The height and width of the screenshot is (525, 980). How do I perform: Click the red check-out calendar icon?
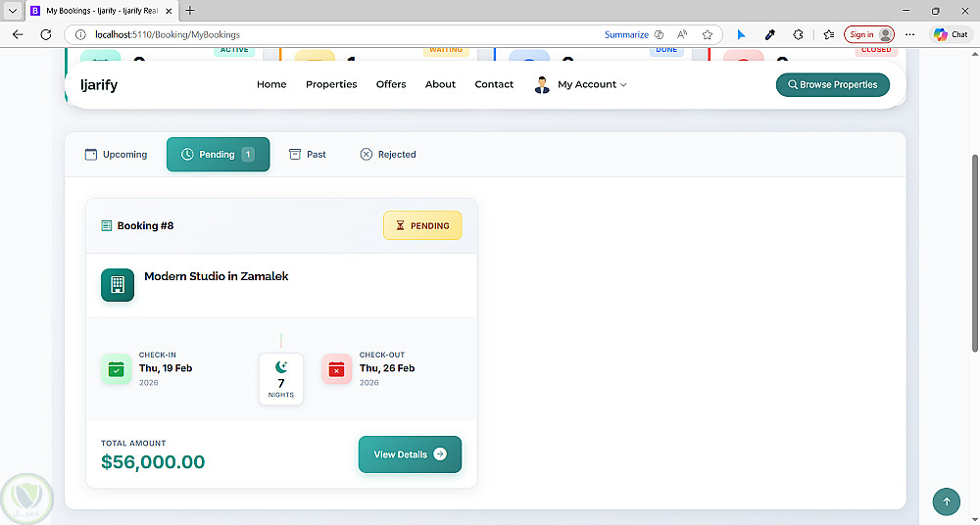pyautogui.click(x=337, y=368)
